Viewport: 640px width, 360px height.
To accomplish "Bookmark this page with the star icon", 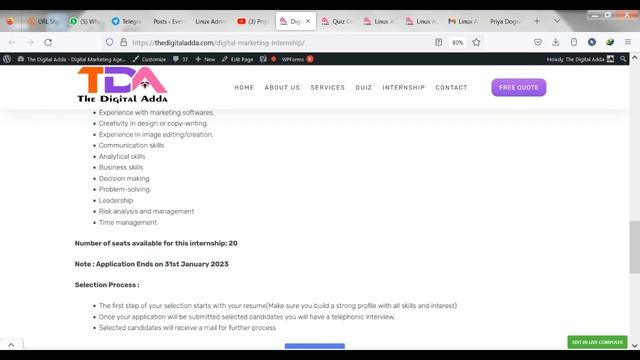I will 476,42.
